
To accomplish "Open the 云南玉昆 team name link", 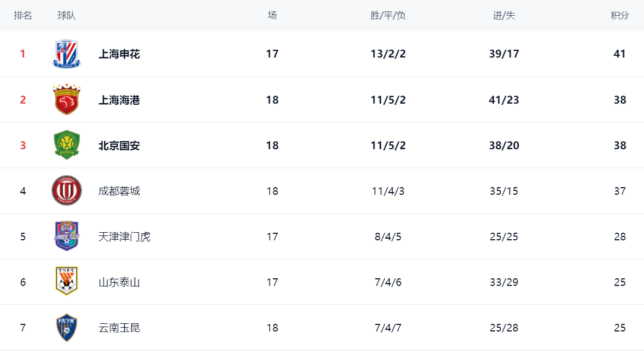I will coord(119,328).
